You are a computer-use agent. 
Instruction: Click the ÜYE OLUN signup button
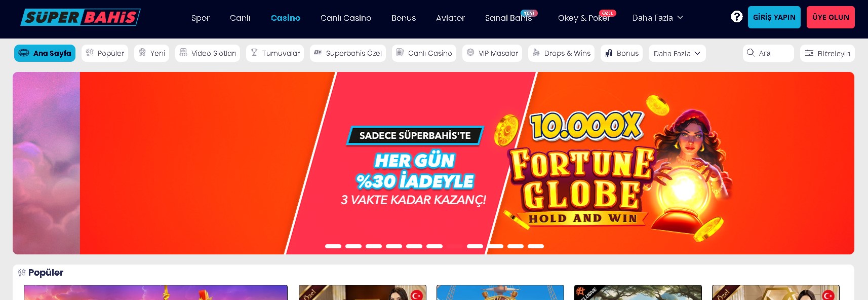click(831, 17)
